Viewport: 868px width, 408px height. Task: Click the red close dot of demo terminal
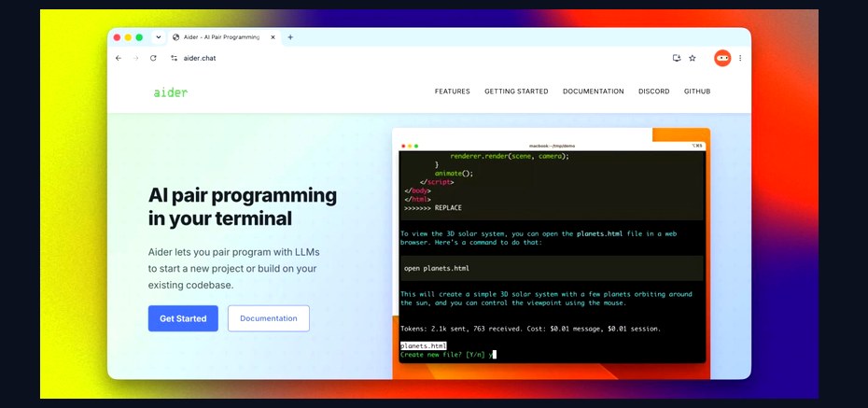point(403,147)
